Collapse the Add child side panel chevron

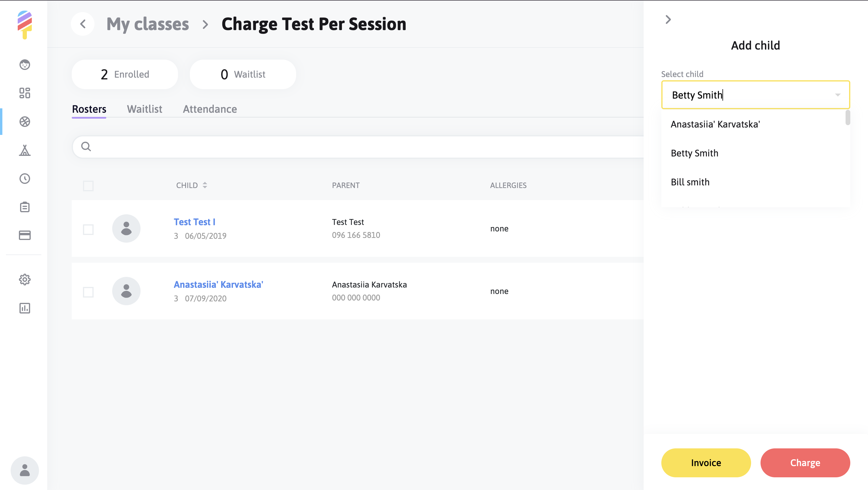click(x=668, y=19)
